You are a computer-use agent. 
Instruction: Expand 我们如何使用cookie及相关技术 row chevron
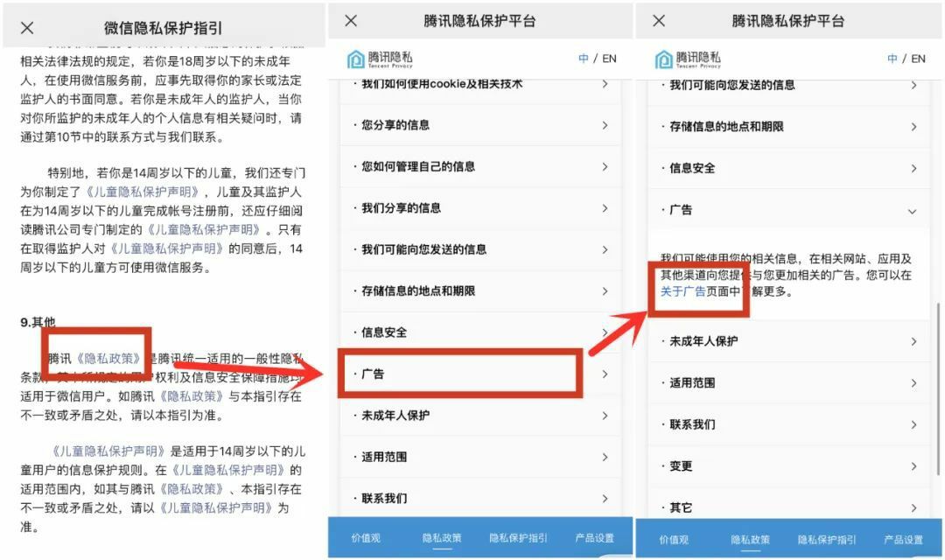[605, 84]
